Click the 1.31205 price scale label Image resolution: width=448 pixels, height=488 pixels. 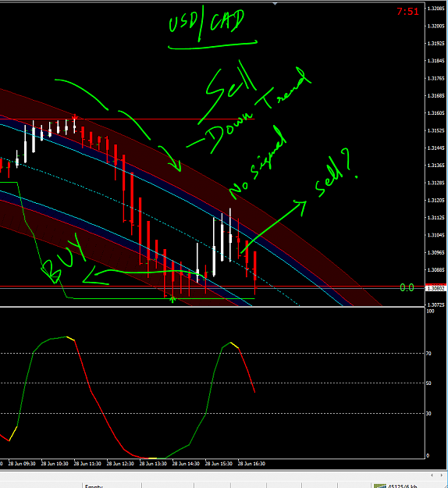click(x=436, y=200)
